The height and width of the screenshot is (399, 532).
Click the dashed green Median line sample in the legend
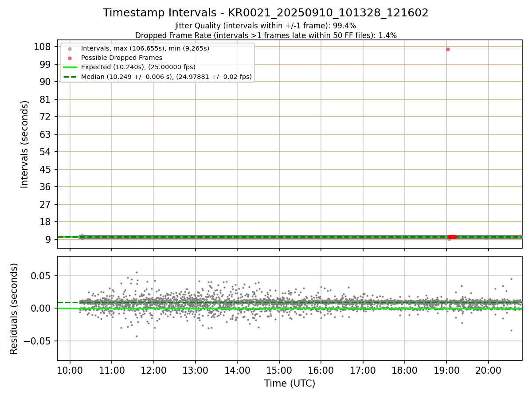click(x=70, y=77)
